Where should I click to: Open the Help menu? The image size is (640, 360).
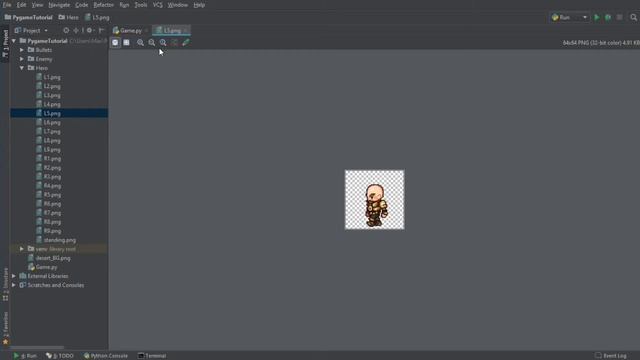[199, 5]
